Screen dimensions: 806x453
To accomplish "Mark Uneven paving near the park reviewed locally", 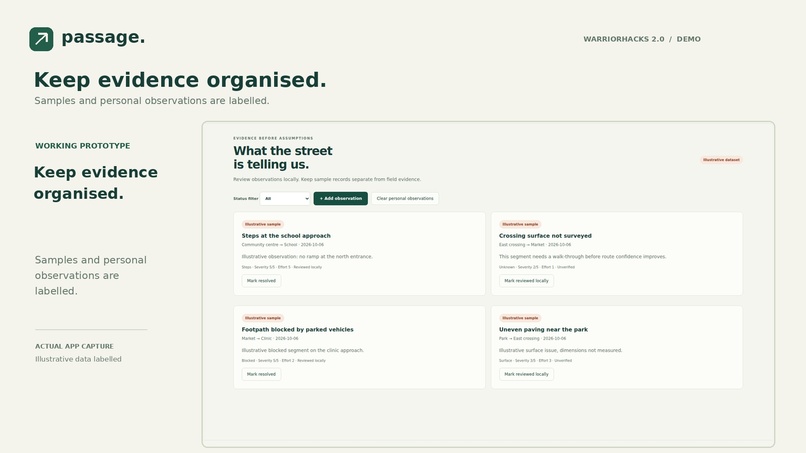I will point(526,374).
